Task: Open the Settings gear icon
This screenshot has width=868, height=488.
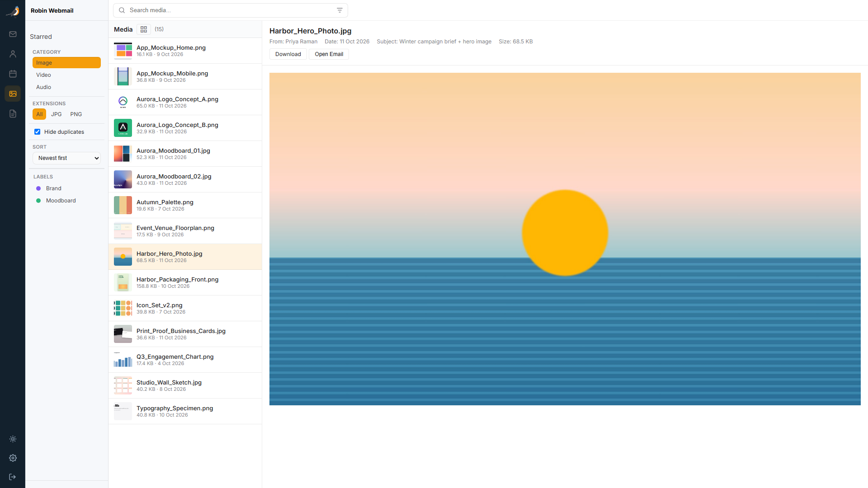Action: click(x=13, y=458)
